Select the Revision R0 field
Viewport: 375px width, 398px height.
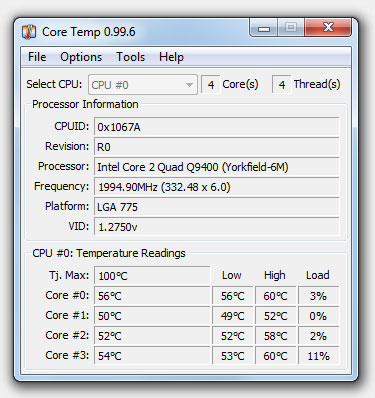(x=217, y=147)
